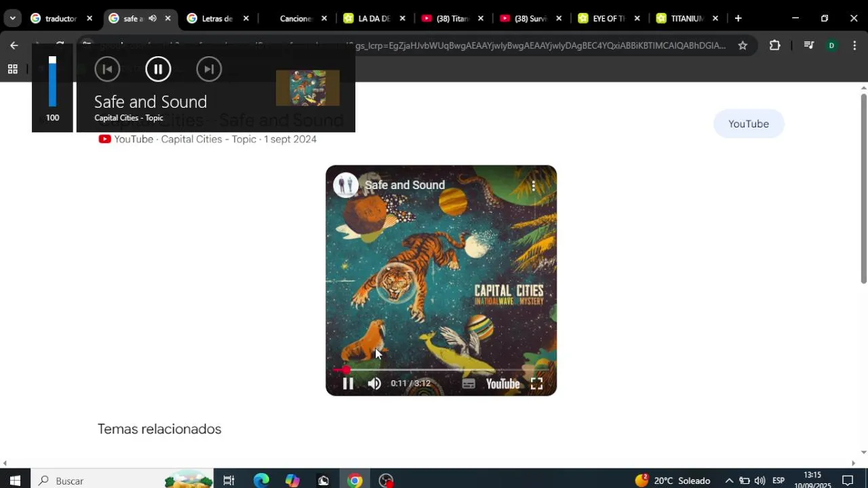Switch input language via ESP indicator
868x488 pixels.
coord(778,481)
